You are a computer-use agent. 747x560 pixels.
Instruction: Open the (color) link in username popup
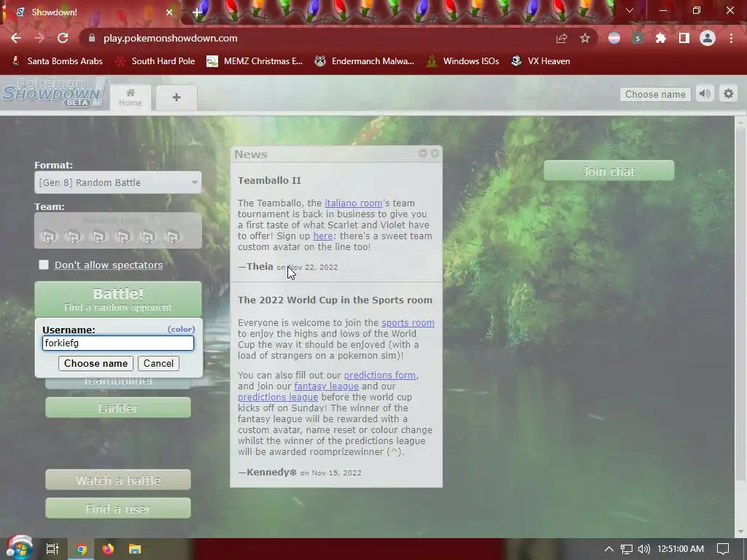(181, 329)
